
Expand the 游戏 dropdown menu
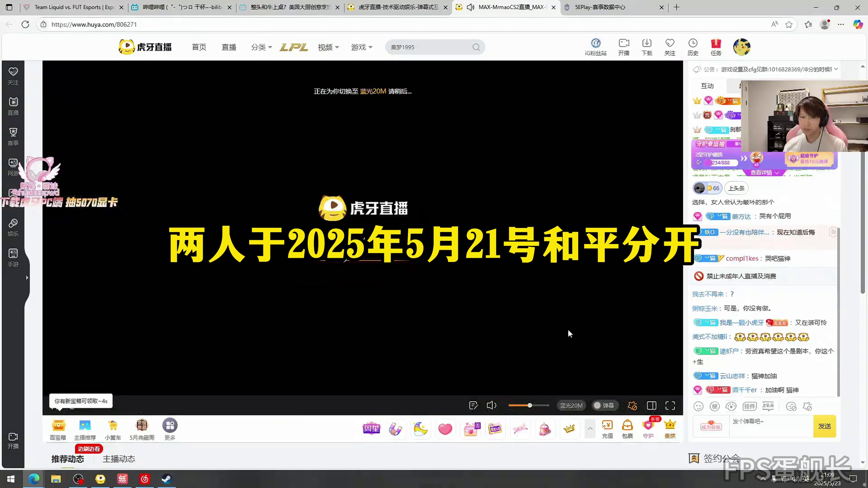coord(362,47)
